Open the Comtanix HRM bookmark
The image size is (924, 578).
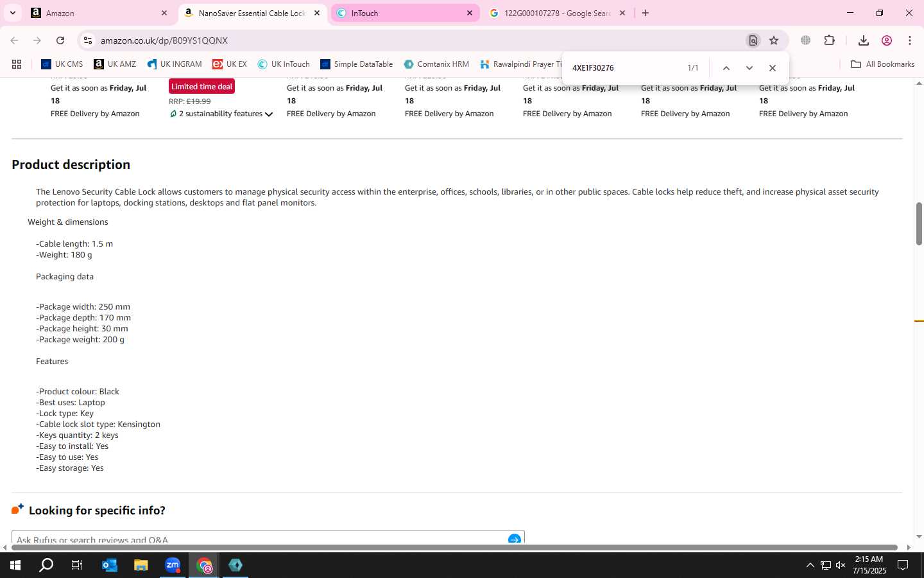(x=436, y=64)
